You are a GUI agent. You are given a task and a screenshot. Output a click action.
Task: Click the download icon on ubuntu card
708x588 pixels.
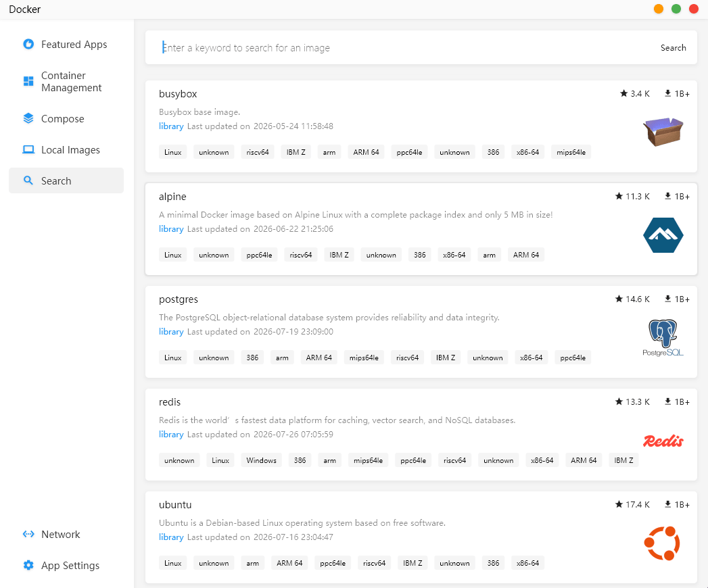pos(667,504)
